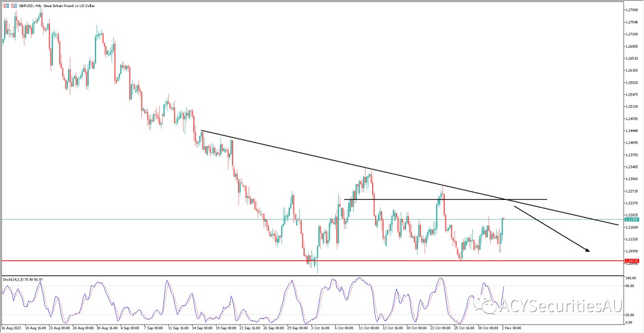Click the 14 Sep 08:00 date label
The image size is (644, 333).
pyautogui.click(x=203, y=328)
